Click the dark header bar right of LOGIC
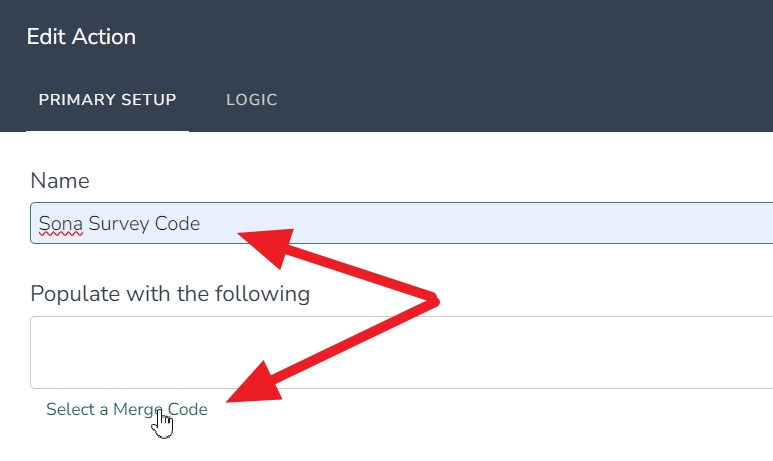 525,100
